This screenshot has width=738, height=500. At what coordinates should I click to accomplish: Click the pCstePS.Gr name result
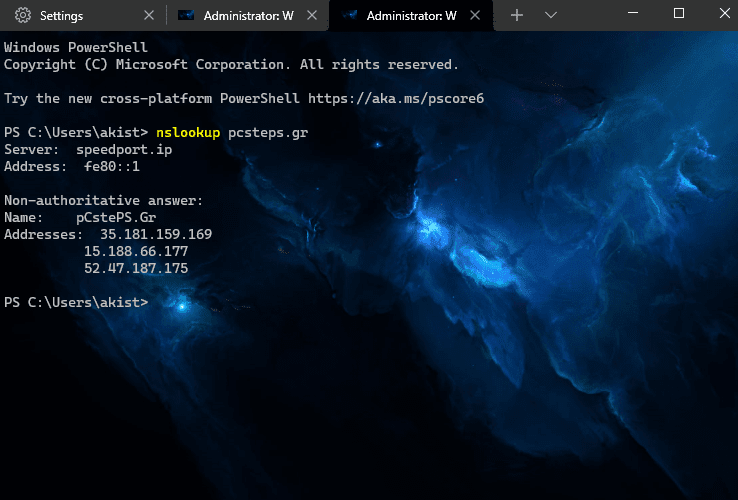point(116,218)
